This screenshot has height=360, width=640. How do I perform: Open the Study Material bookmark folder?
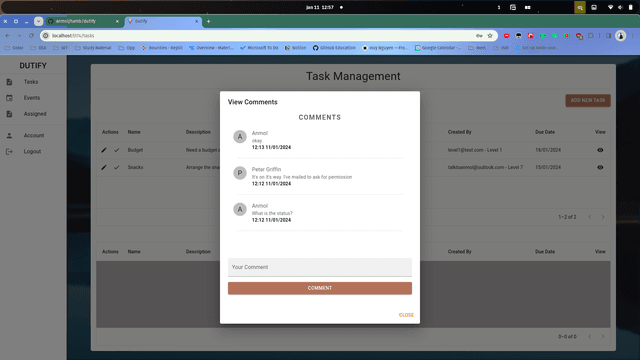click(x=93, y=48)
